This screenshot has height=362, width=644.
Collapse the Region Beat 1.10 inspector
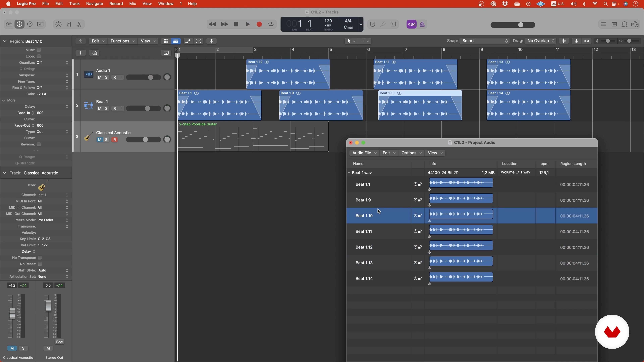click(5, 41)
